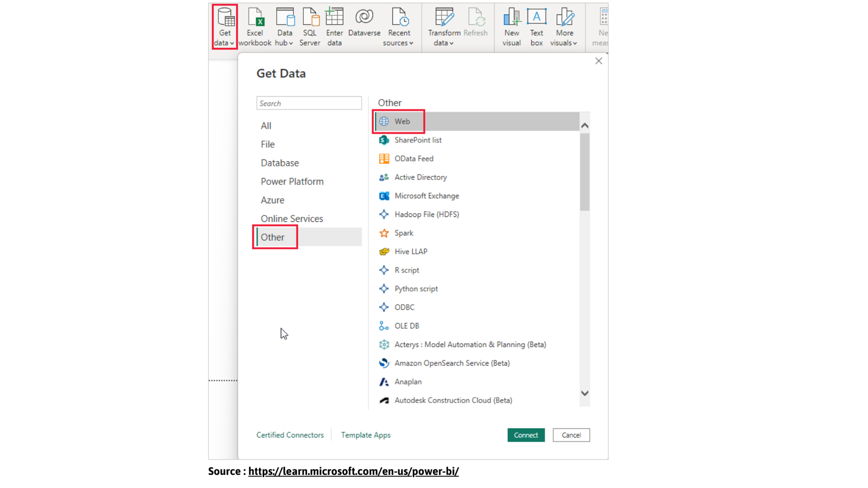This screenshot has width=868, height=488.
Task: Close the Get Data dialog
Action: pos(598,61)
